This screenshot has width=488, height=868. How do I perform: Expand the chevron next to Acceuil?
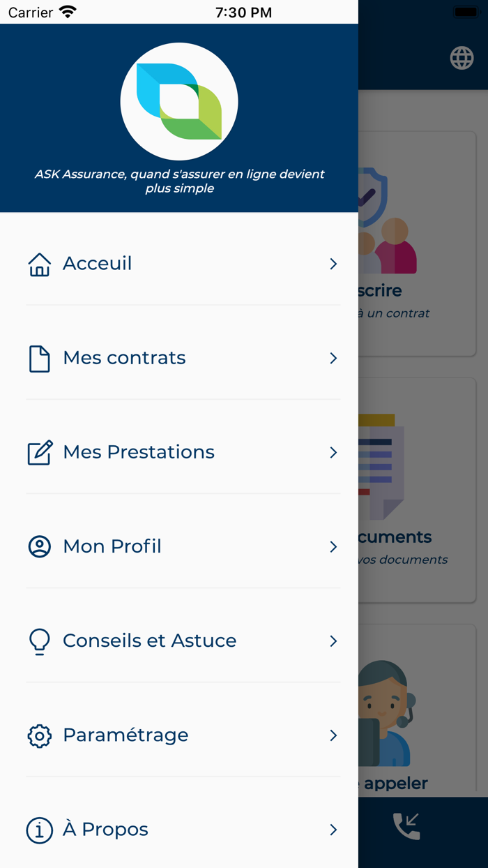coord(333,264)
